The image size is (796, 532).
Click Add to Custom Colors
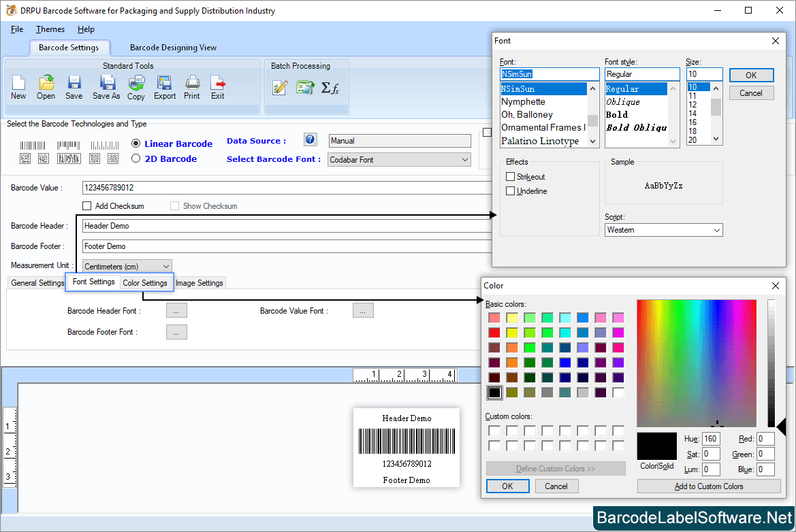708,486
